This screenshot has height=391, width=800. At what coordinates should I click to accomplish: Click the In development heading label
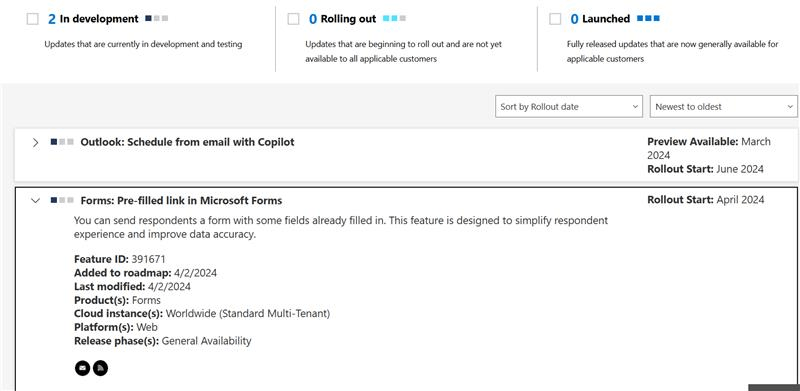(x=99, y=19)
